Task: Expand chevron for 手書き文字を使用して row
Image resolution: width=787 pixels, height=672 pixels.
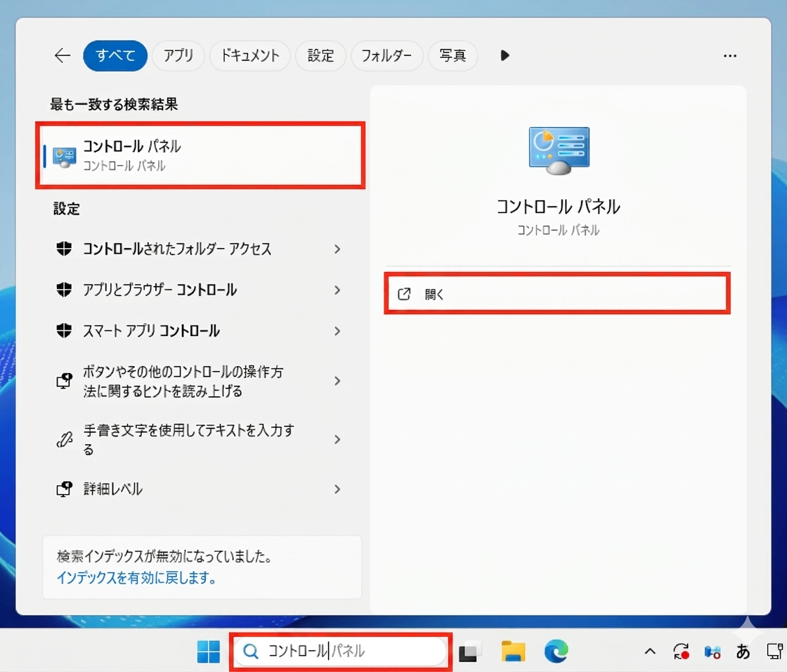Action: tap(337, 439)
